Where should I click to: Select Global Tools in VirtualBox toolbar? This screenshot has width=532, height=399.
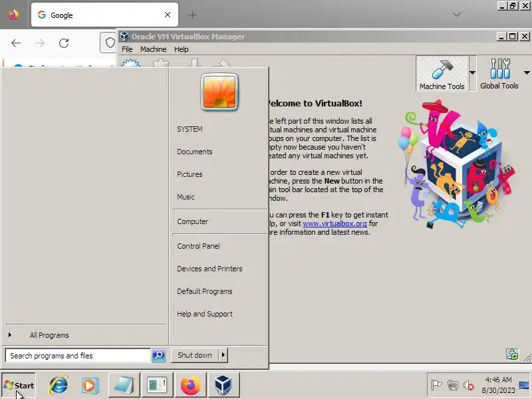point(499,74)
